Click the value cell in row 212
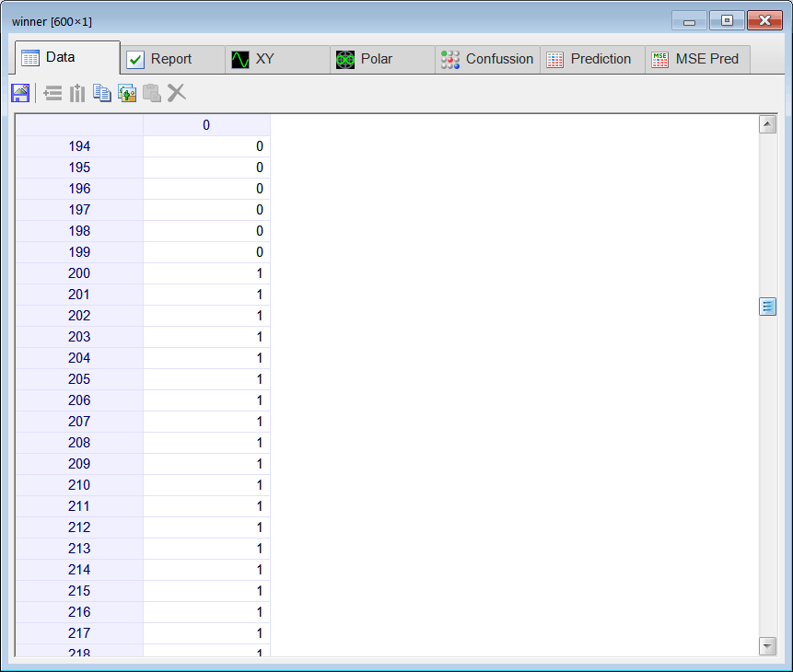Screen dimensions: 793x672 pos(206,527)
